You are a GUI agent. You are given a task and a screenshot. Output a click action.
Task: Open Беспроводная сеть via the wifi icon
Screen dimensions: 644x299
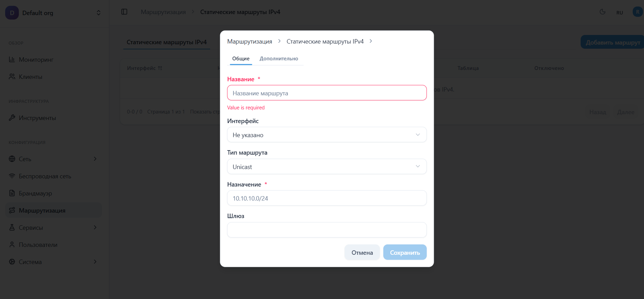coord(44,176)
